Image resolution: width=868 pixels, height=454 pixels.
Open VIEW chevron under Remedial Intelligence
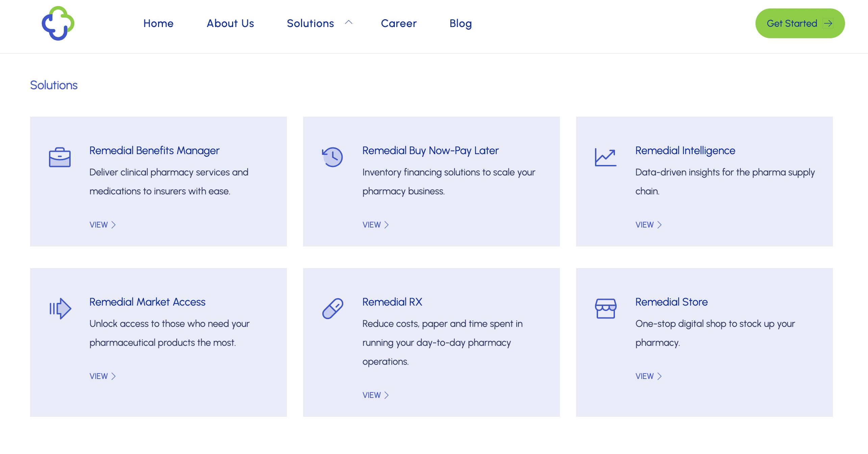coord(659,225)
